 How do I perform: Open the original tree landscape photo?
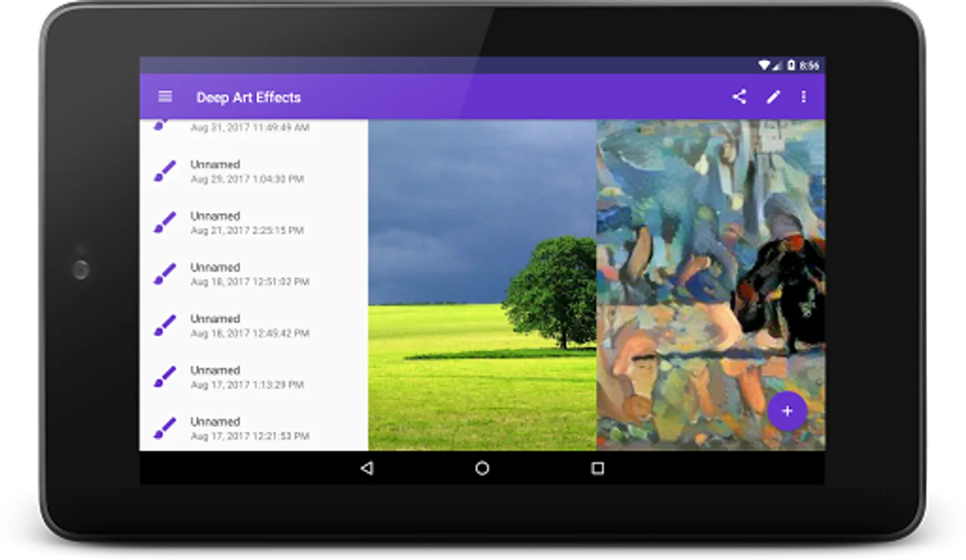[x=482, y=285]
